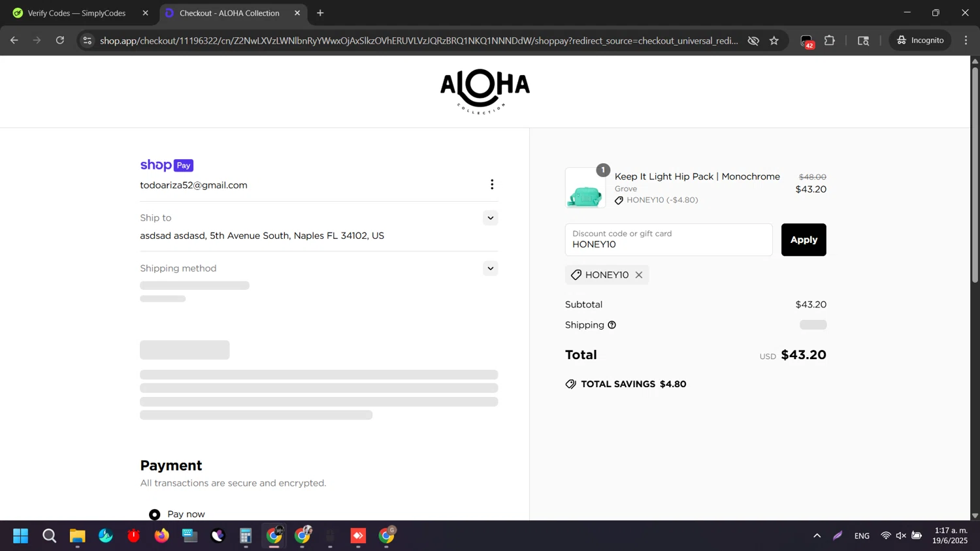Open the Calculator taskbar app
Screen dimensions: 980x551
(x=246, y=536)
